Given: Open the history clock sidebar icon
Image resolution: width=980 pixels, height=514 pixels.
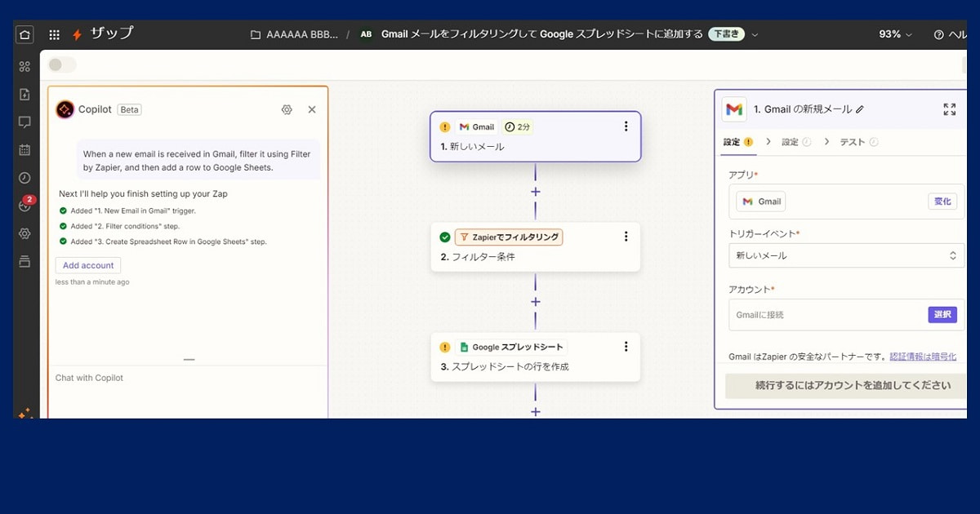Looking at the screenshot, I should 24,178.
